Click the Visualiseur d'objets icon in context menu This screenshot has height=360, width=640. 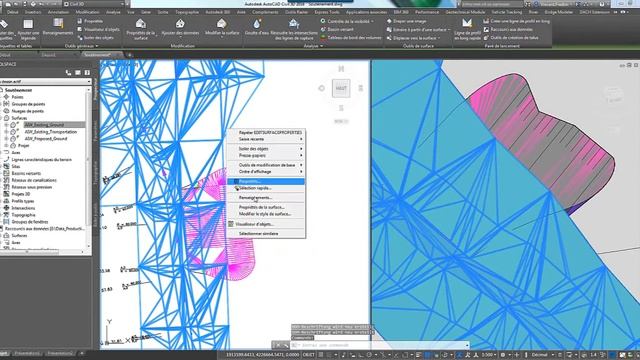point(231,224)
